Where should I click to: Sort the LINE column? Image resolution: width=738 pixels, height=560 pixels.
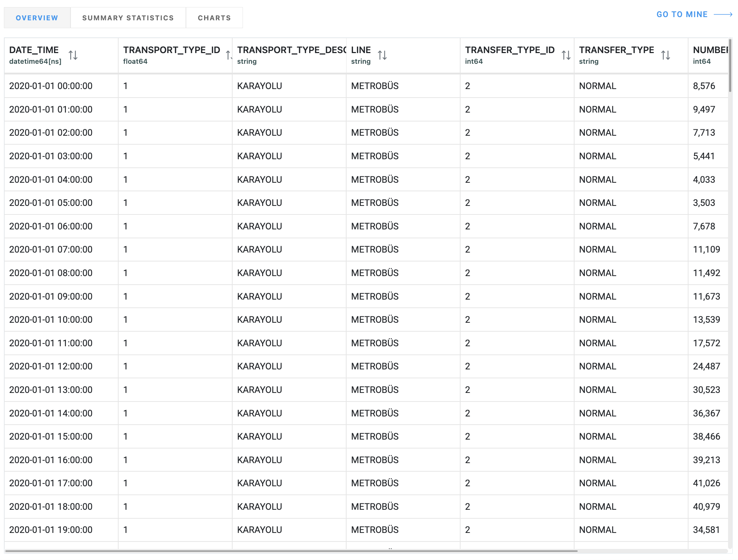coord(382,55)
